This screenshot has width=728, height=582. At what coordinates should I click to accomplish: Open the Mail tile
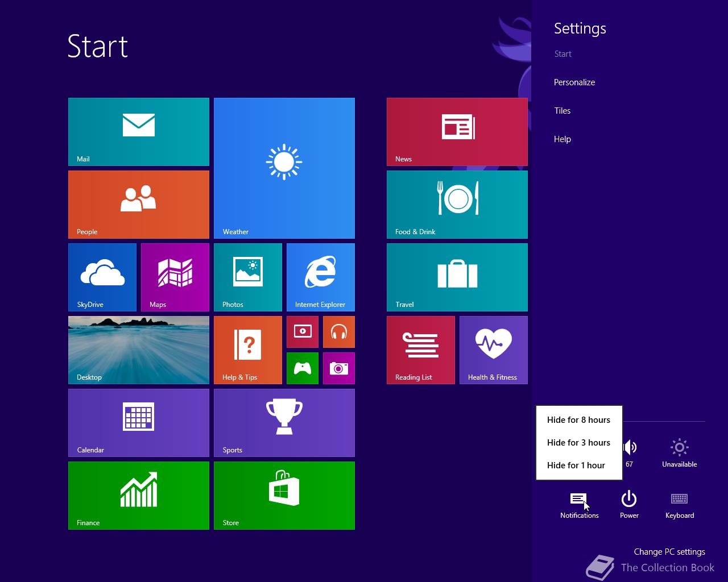click(x=139, y=132)
